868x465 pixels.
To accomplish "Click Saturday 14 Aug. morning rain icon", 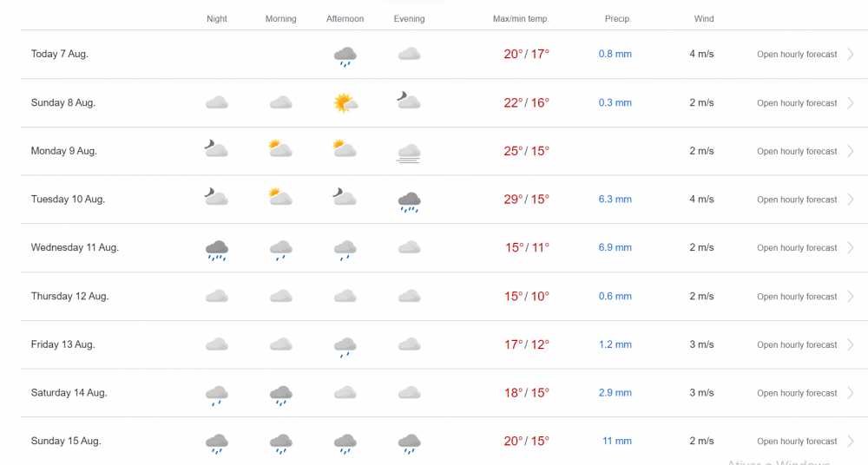I will 280,395.
